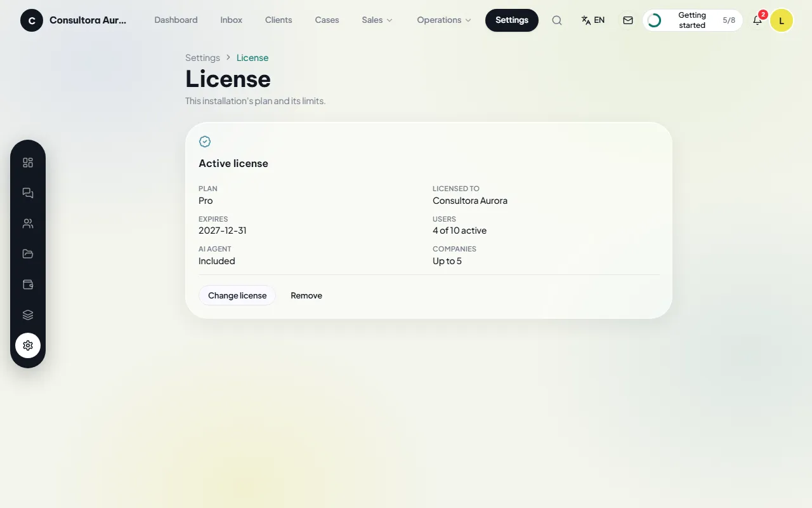Open the search magnifier icon
The width and height of the screenshot is (812, 508).
click(557, 20)
